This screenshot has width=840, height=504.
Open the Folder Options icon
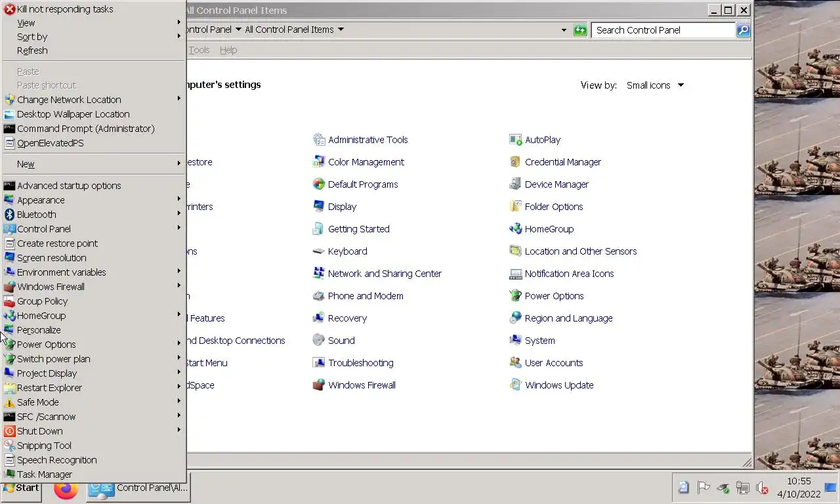click(516, 207)
